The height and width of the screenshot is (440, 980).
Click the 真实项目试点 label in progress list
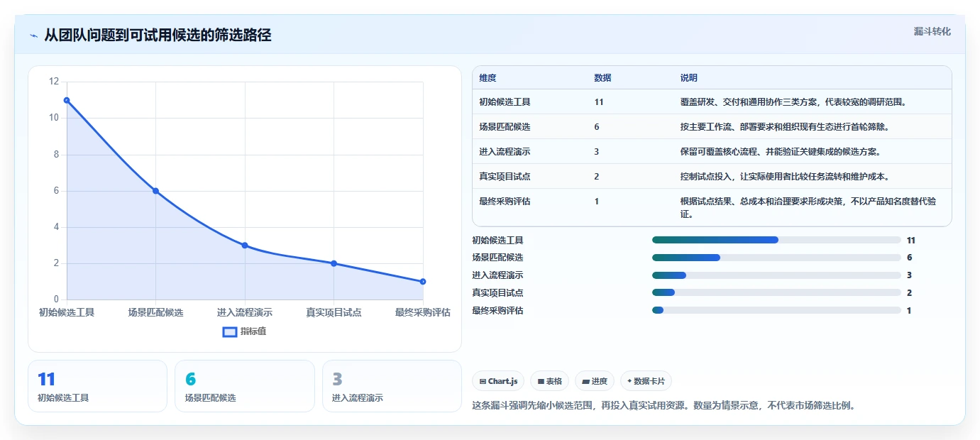click(497, 292)
